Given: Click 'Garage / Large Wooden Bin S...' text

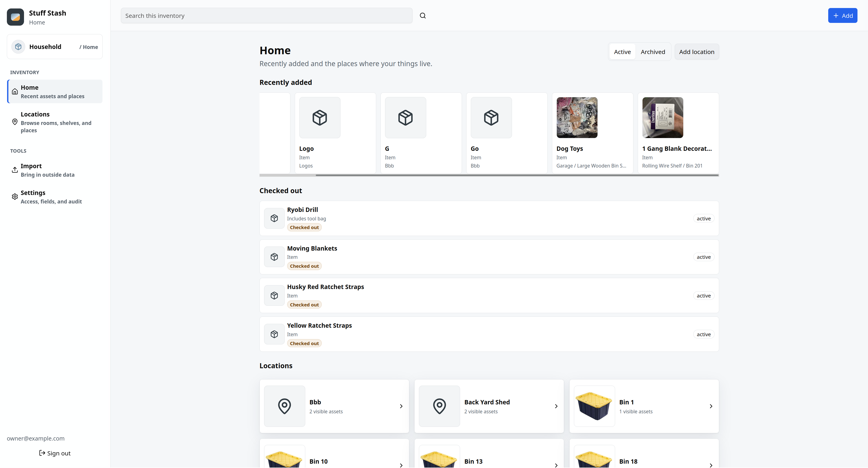Looking at the screenshot, I should coord(591,166).
